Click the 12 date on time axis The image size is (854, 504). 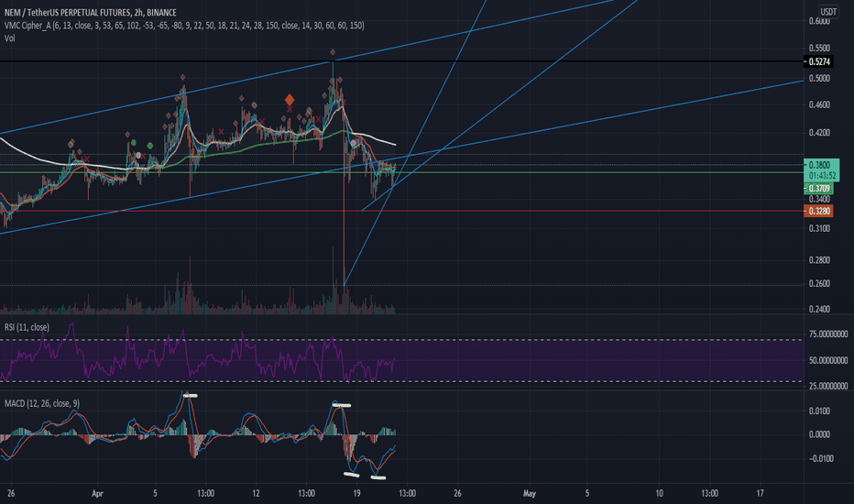click(x=256, y=494)
